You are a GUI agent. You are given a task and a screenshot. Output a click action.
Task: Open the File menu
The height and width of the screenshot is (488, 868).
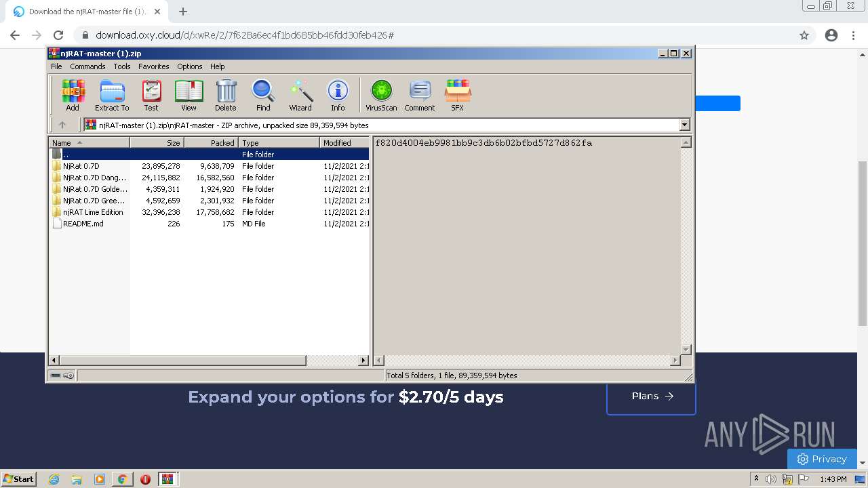click(56, 66)
